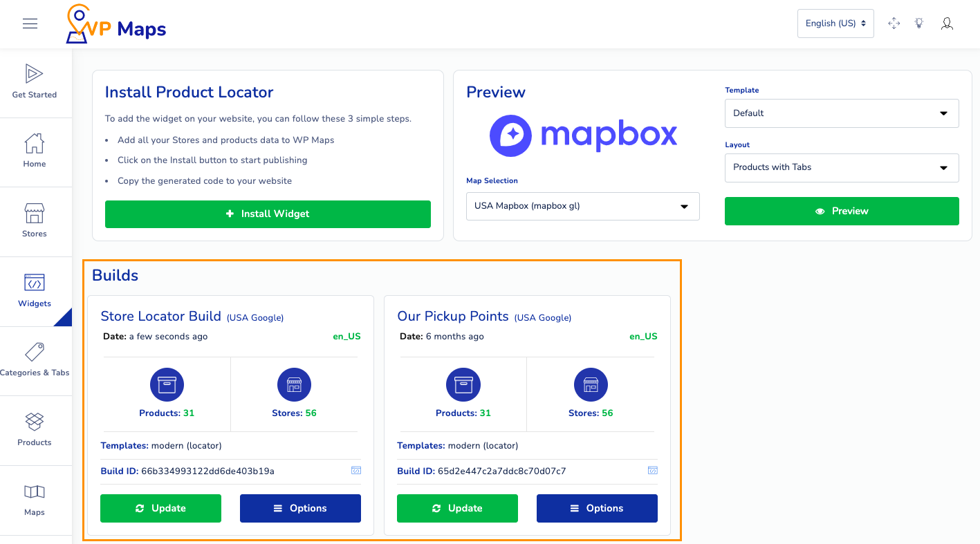980x544 pixels.
Task: Open Products in sidebar
Action: tap(35, 429)
